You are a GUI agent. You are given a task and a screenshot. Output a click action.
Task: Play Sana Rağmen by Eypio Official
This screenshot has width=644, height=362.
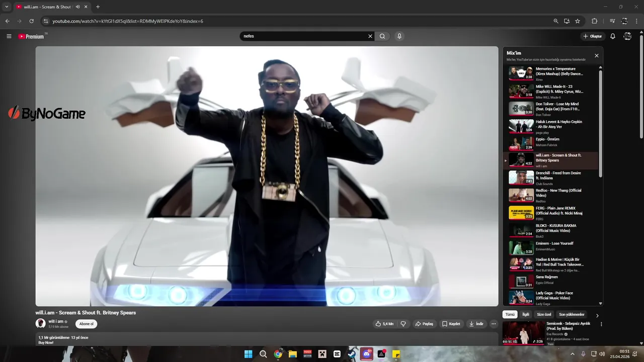click(551, 281)
